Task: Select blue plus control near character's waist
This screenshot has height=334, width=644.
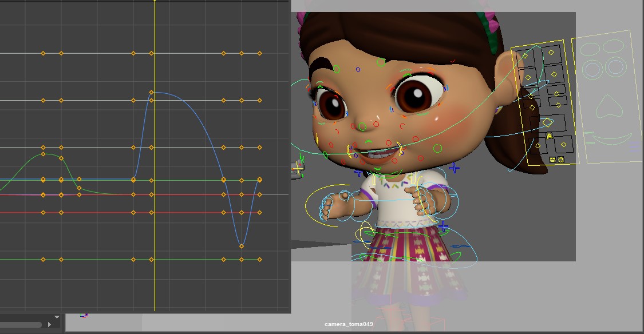Action: pos(443,226)
